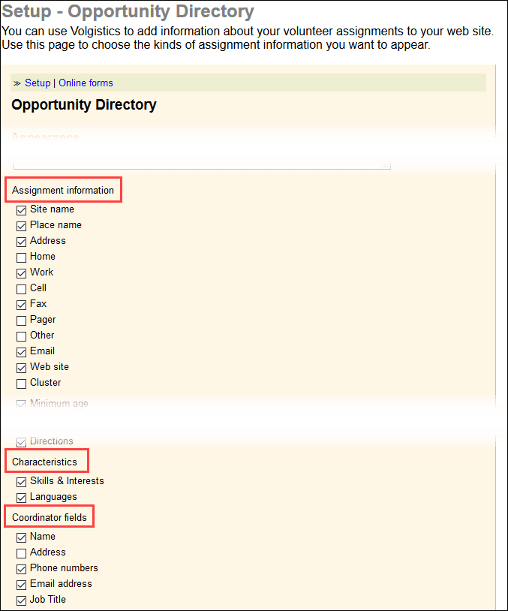The height and width of the screenshot is (611, 508).
Task: Uncheck the Job Title checkbox
Action: [x=21, y=601]
